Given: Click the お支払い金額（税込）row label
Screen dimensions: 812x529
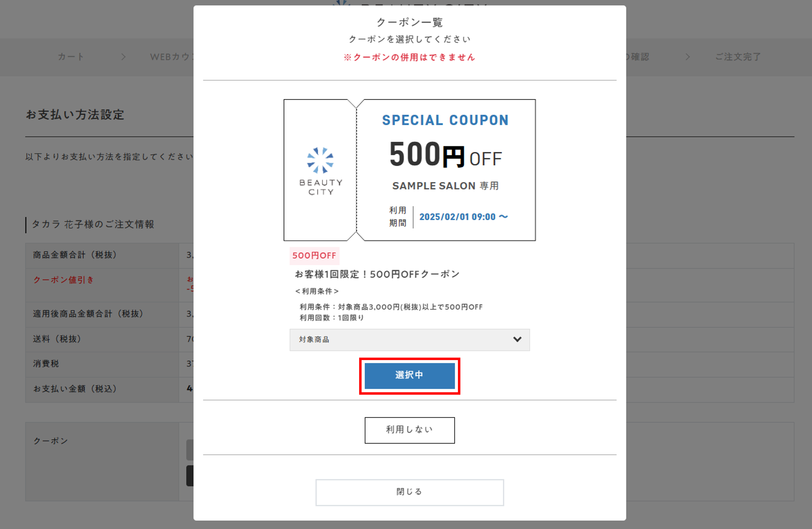Looking at the screenshot, I should coord(75,389).
